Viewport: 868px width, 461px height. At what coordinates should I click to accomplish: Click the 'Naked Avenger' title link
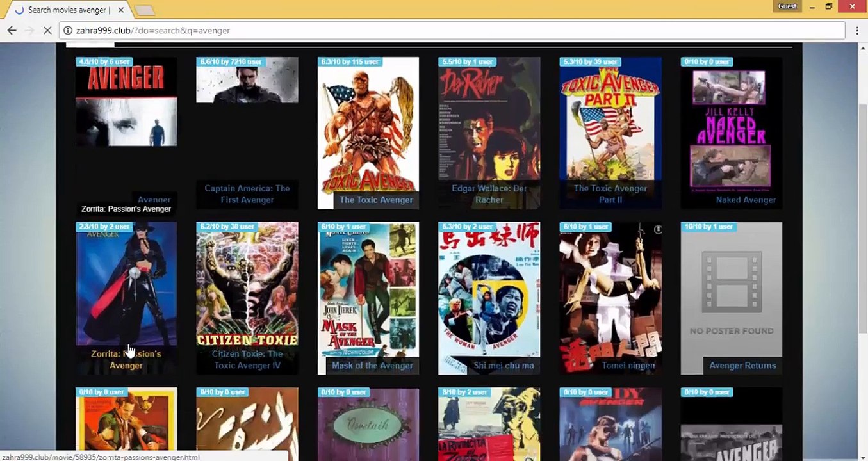(x=746, y=200)
